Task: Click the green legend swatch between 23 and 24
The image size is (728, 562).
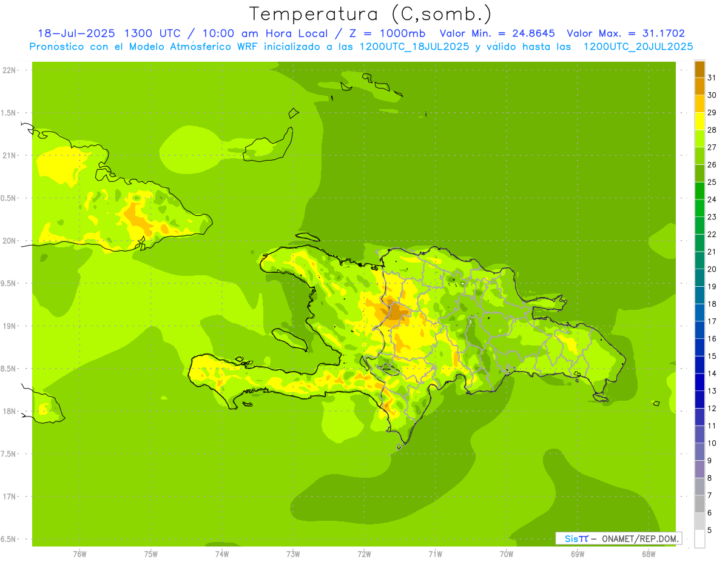Action: pos(699,208)
